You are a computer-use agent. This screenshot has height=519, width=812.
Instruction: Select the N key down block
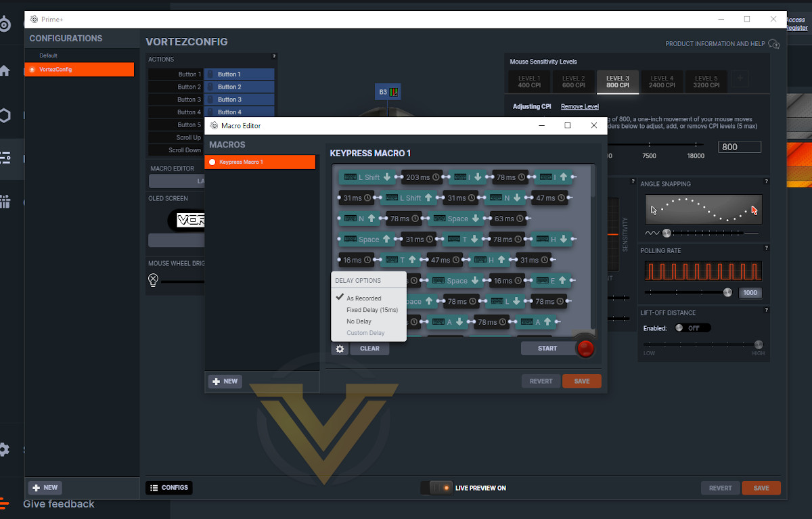[x=505, y=198]
